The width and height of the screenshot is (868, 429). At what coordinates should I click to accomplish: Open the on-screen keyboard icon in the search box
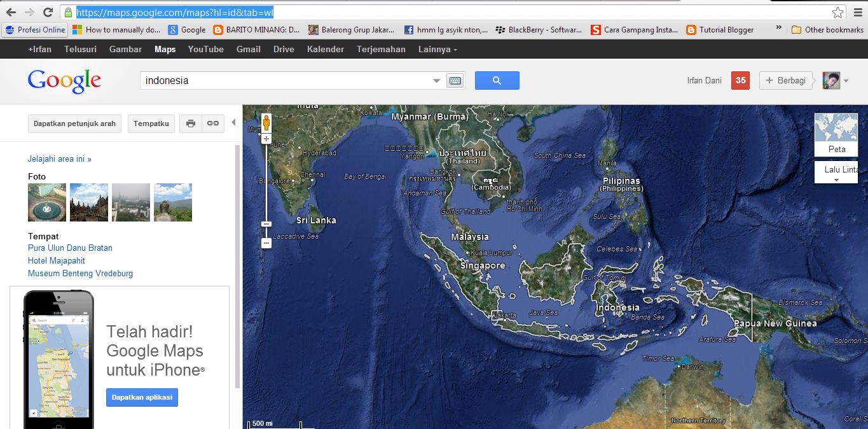(x=455, y=80)
